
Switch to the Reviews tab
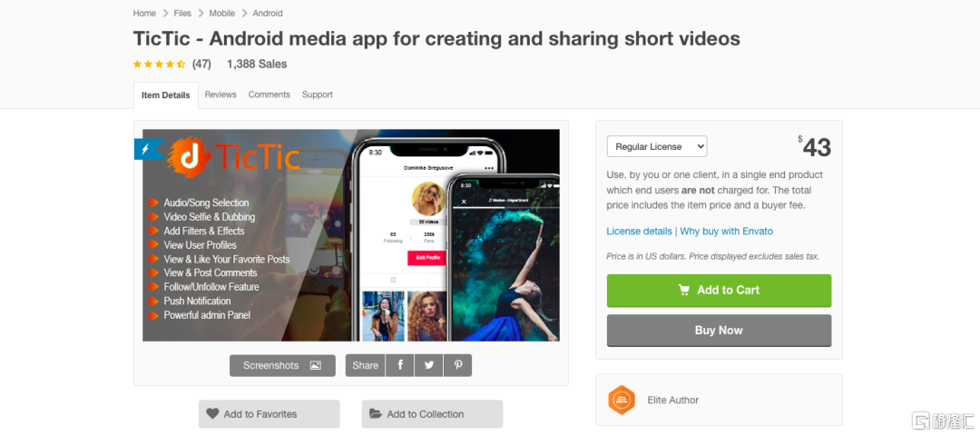220,94
